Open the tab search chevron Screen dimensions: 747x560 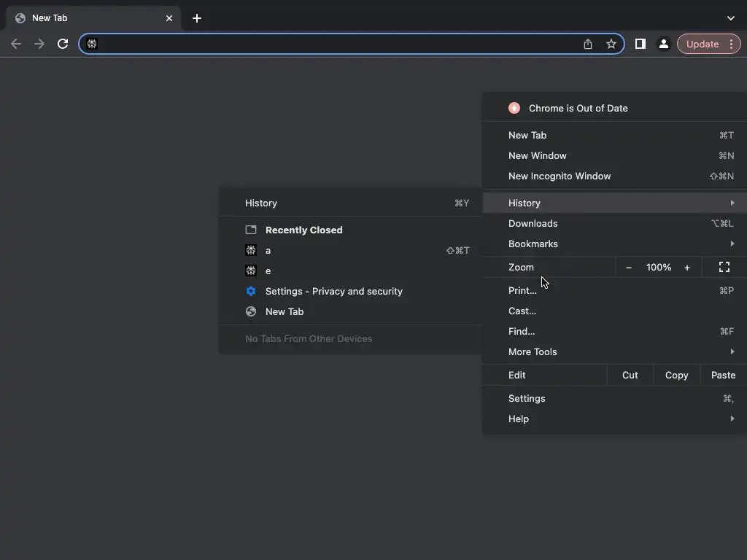tap(731, 18)
